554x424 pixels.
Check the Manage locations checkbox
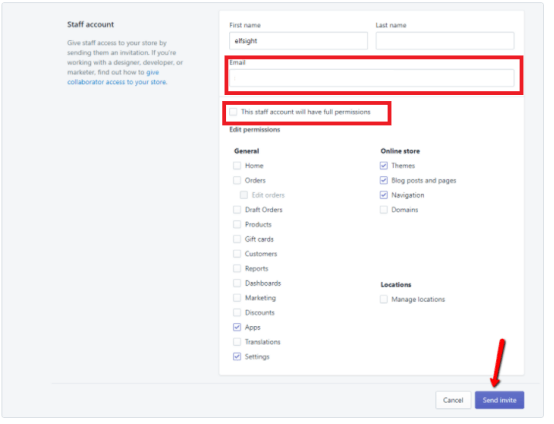[384, 300]
